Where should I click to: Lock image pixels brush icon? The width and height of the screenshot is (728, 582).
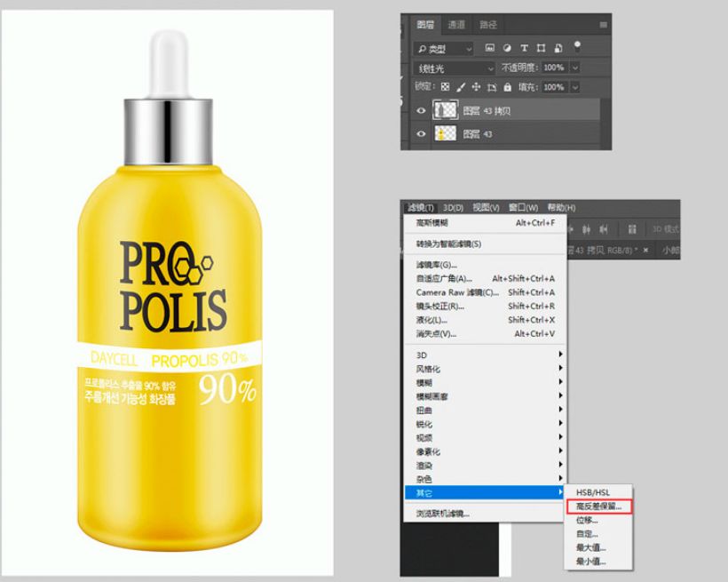tap(461, 87)
